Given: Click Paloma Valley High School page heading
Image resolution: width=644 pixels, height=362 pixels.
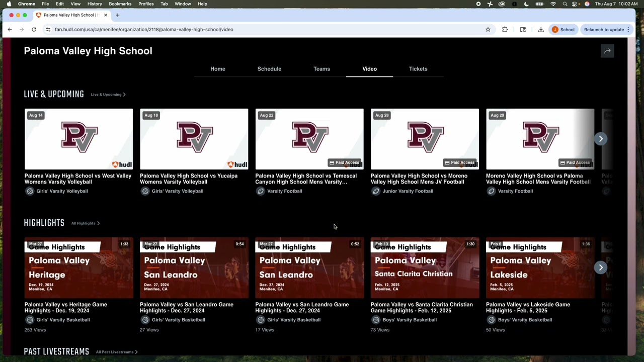Looking at the screenshot, I should click(x=88, y=51).
